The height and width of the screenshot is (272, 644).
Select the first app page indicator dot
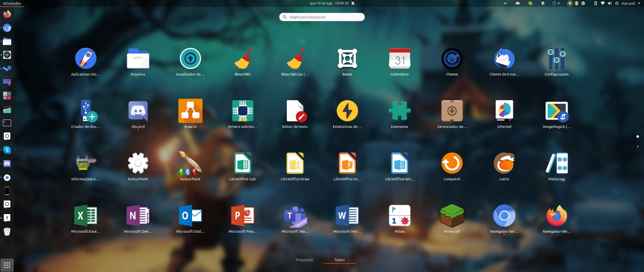(x=637, y=137)
